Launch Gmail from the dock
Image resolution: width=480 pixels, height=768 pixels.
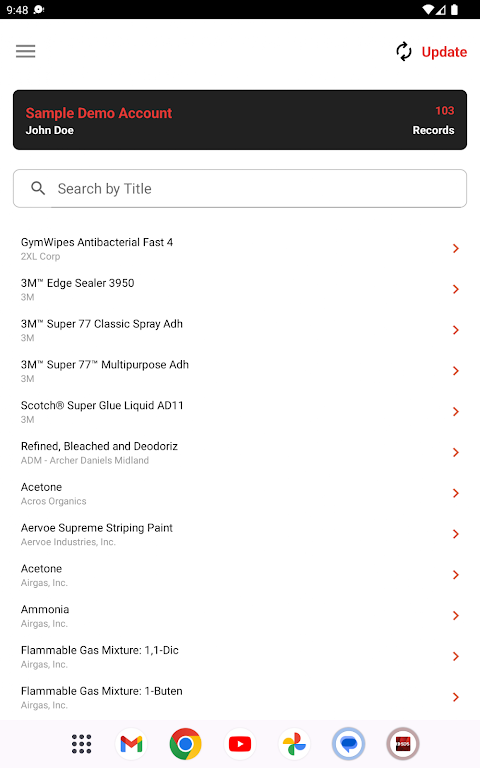[x=131, y=744]
